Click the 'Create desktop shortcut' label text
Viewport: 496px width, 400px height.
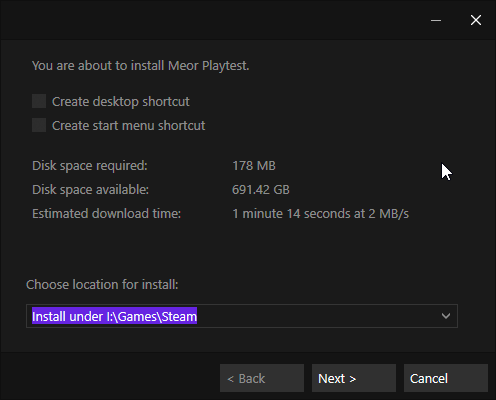(121, 102)
